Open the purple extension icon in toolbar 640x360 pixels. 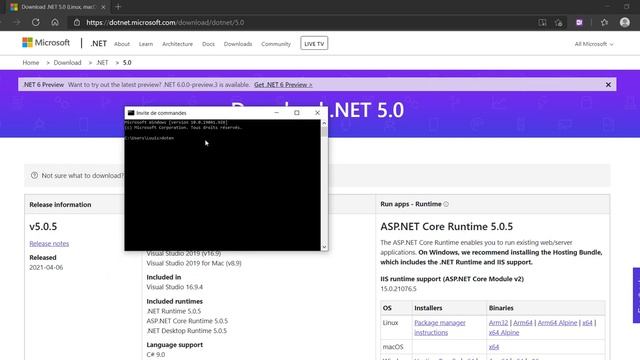pyautogui.click(x=579, y=22)
